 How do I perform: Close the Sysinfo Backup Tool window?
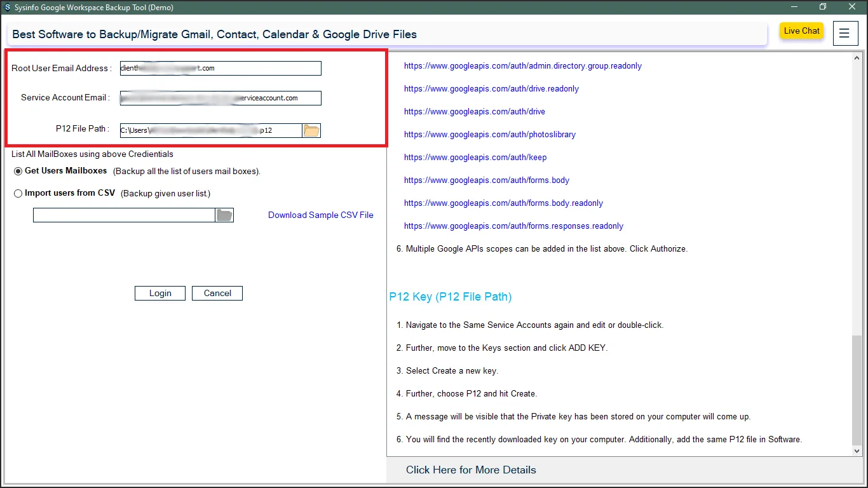point(852,7)
